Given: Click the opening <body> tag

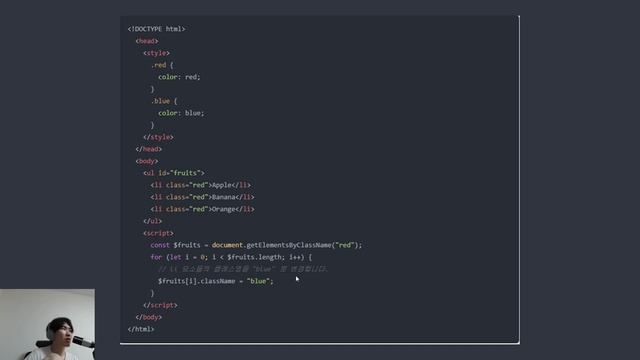Looking at the screenshot, I should point(147,161).
